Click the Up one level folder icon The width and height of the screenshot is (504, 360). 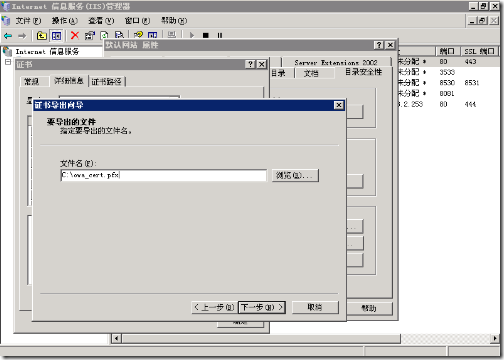point(42,35)
